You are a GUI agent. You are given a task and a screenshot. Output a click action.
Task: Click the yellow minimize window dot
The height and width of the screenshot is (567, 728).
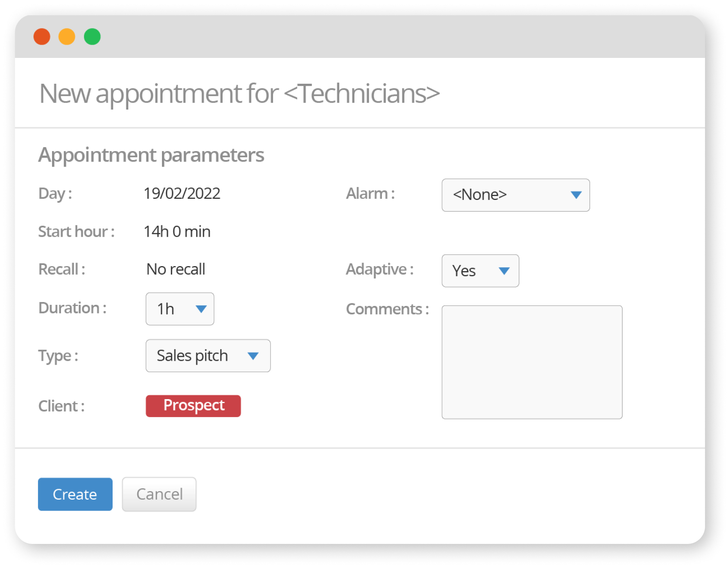tap(67, 37)
